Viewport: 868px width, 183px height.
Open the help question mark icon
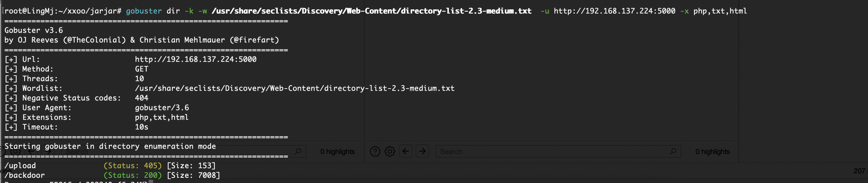[x=375, y=151]
